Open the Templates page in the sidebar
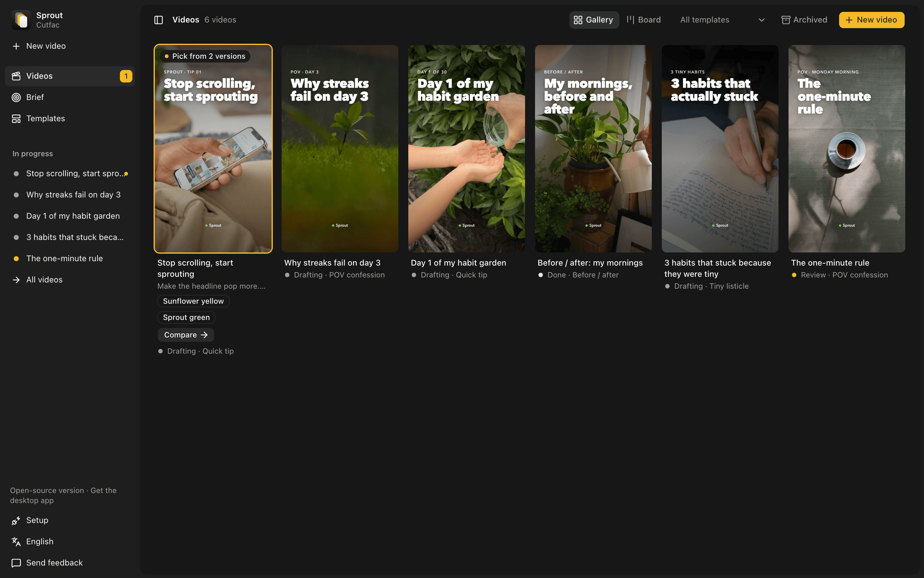This screenshot has width=924, height=578. (70, 118)
